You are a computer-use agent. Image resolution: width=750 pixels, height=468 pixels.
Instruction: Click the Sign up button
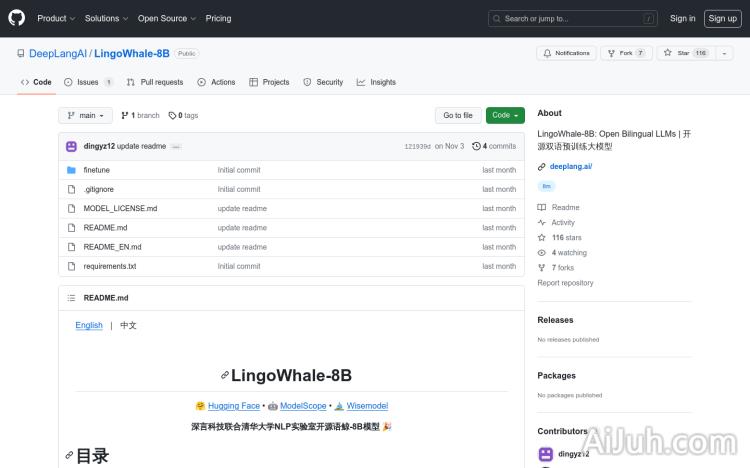[722, 19]
